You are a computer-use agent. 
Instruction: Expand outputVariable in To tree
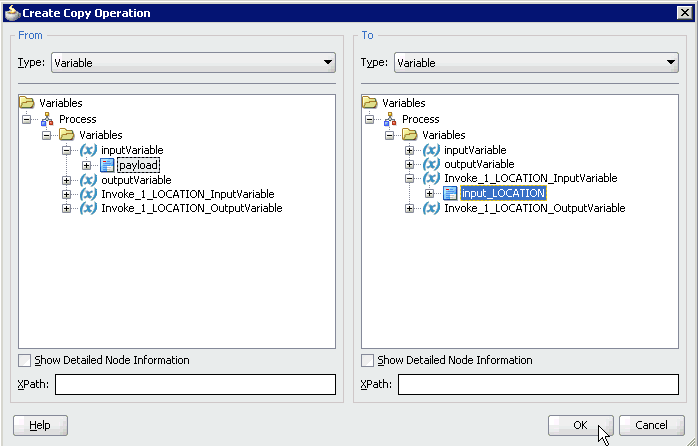tap(410, 164)
